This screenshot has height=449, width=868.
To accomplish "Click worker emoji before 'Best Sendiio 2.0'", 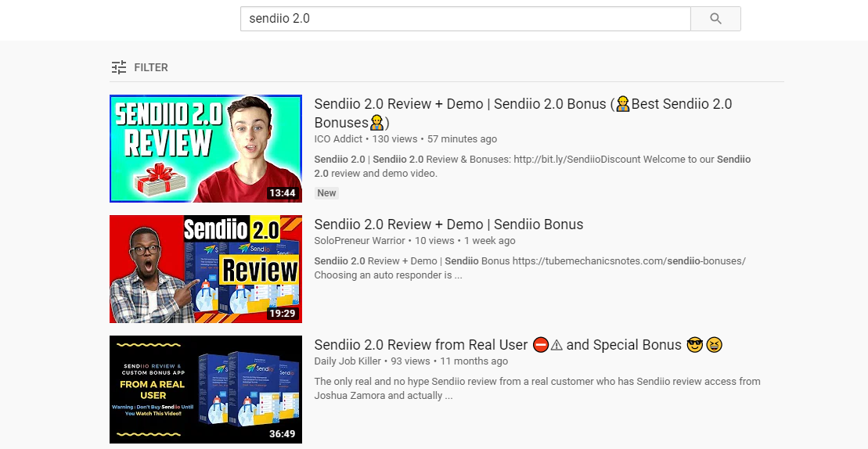I will pyautogui.click(x=623, y=104).
